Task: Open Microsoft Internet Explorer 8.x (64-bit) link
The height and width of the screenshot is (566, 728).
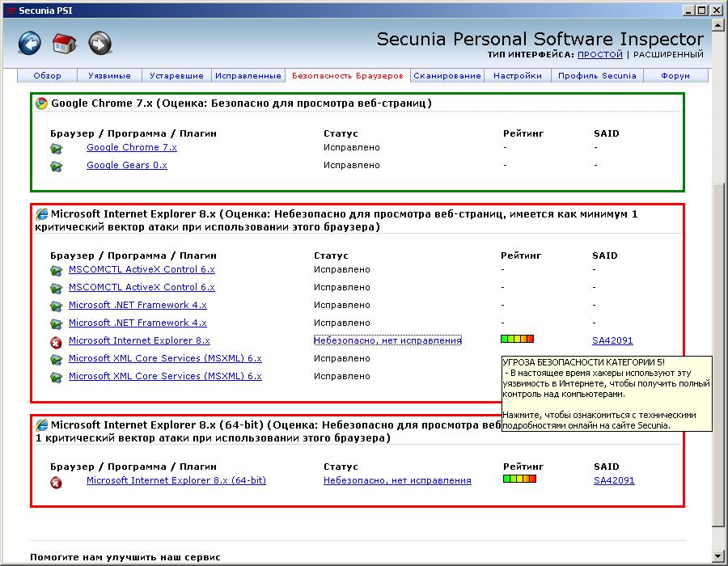Action: pyautogui.click(x=176, y=480)
